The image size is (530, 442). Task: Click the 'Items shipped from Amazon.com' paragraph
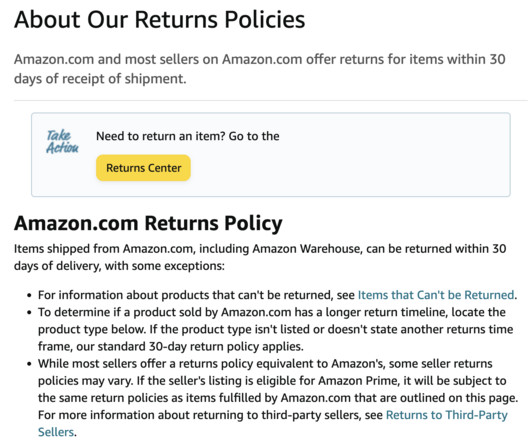(x=260, y=257)
